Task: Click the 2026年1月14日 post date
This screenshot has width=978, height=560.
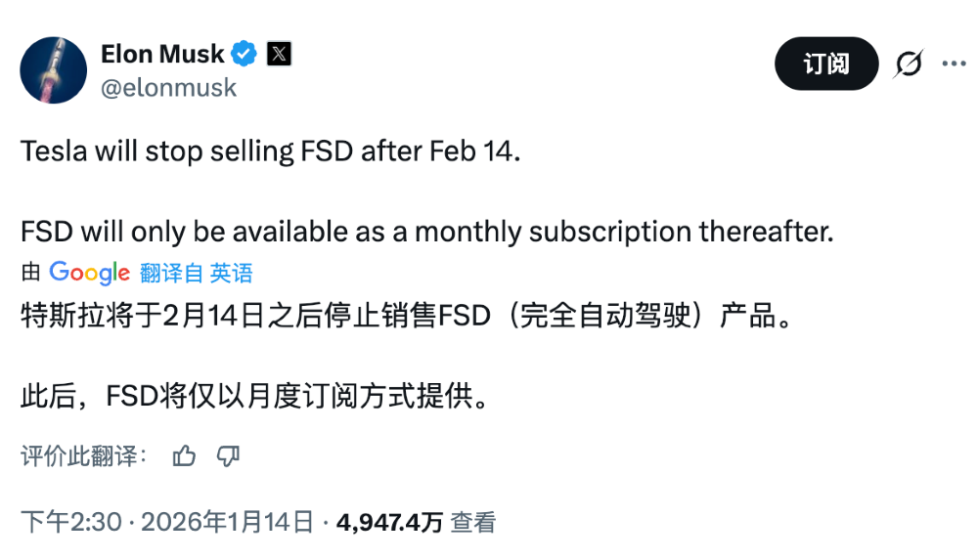Action: point(227,522)
